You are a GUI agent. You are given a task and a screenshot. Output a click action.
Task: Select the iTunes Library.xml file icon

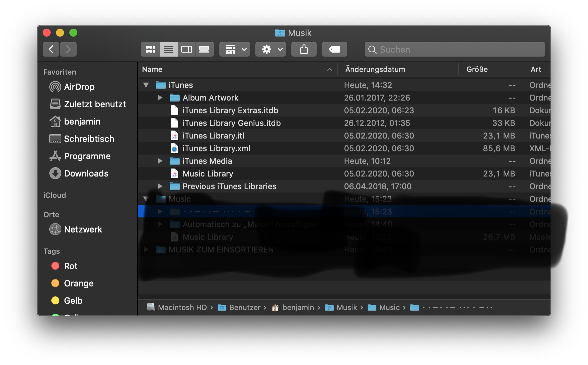pyautogui.click(x=175, y=149)
